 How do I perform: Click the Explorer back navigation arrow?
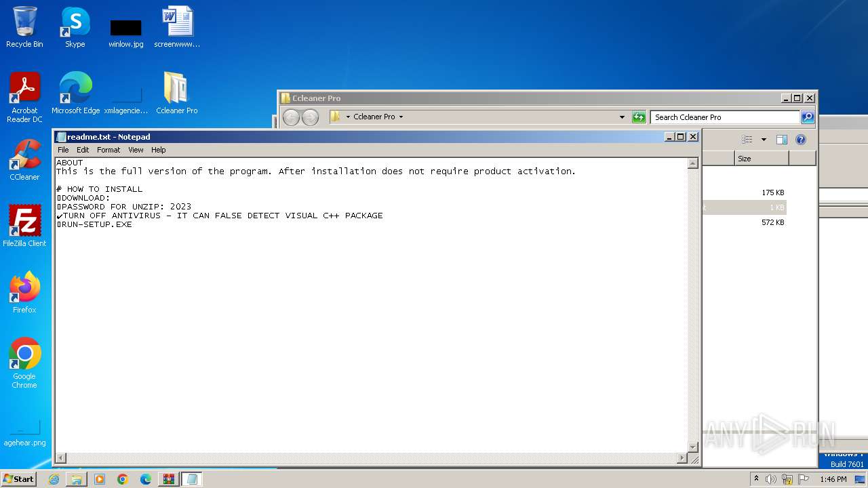291,117
